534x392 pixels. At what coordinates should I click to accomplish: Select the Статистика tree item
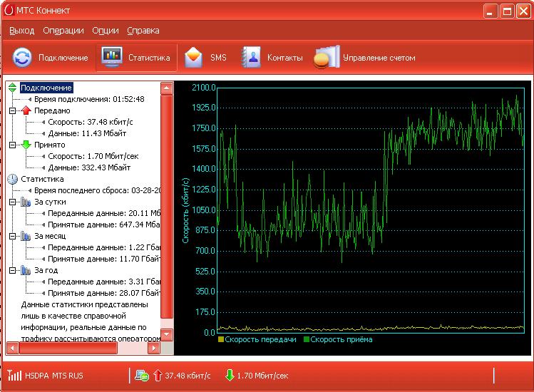point(42,179)
